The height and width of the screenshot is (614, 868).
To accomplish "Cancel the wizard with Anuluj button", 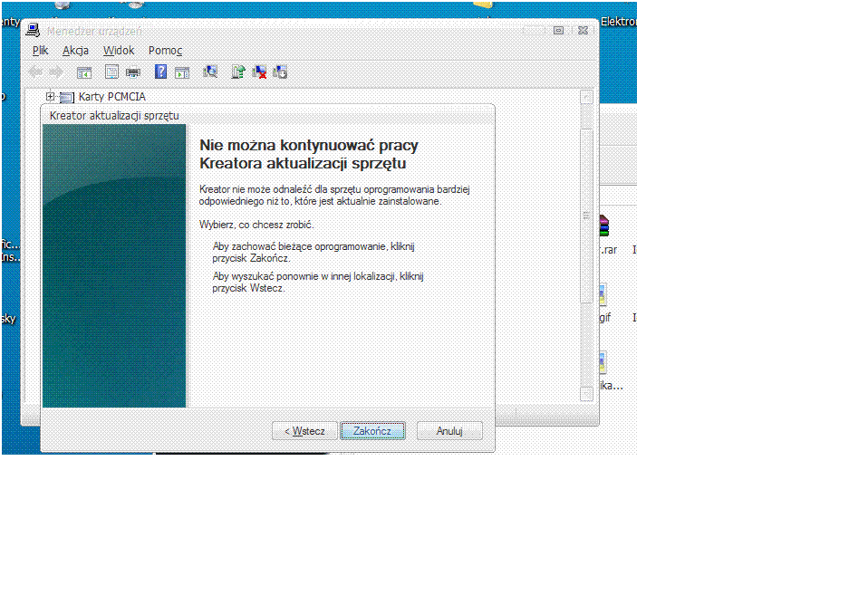I will coord(449,431).
